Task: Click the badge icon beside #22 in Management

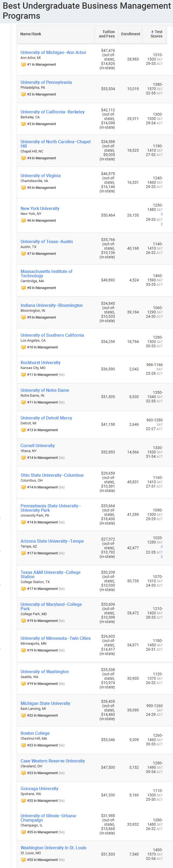Action: (23, 715)
